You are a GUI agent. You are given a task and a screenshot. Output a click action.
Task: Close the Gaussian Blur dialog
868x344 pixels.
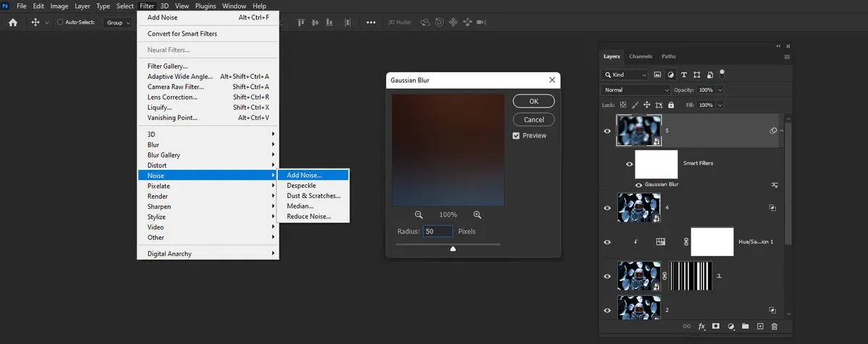coord(552,80)
